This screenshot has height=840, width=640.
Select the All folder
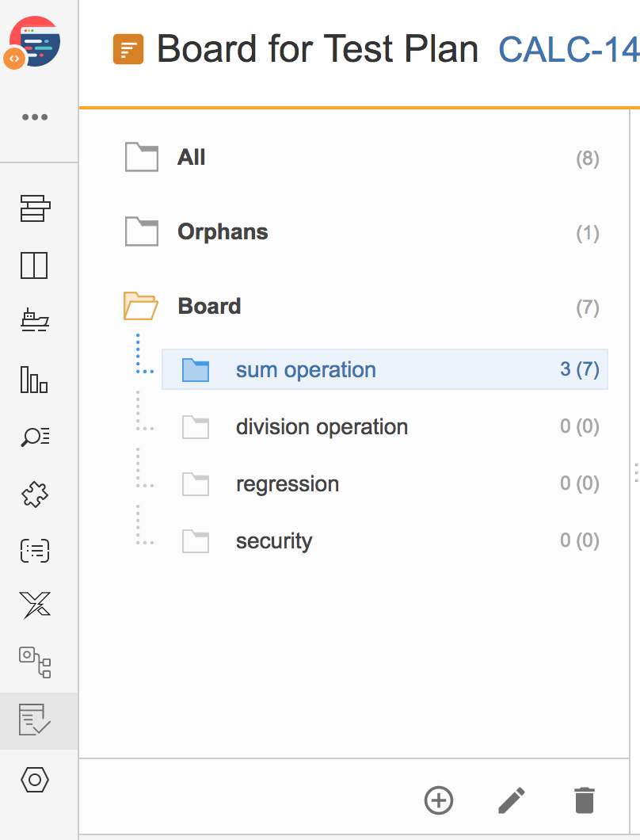(x=361, y=158)
